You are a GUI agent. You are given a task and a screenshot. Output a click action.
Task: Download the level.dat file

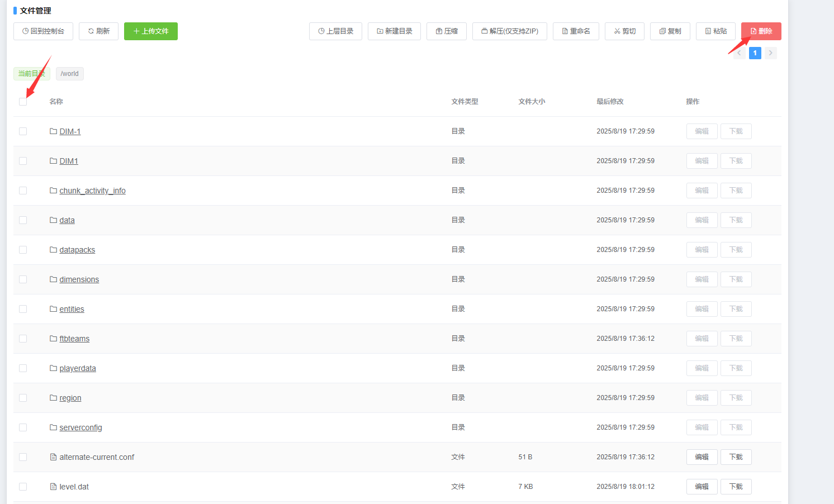pos(736,487)
